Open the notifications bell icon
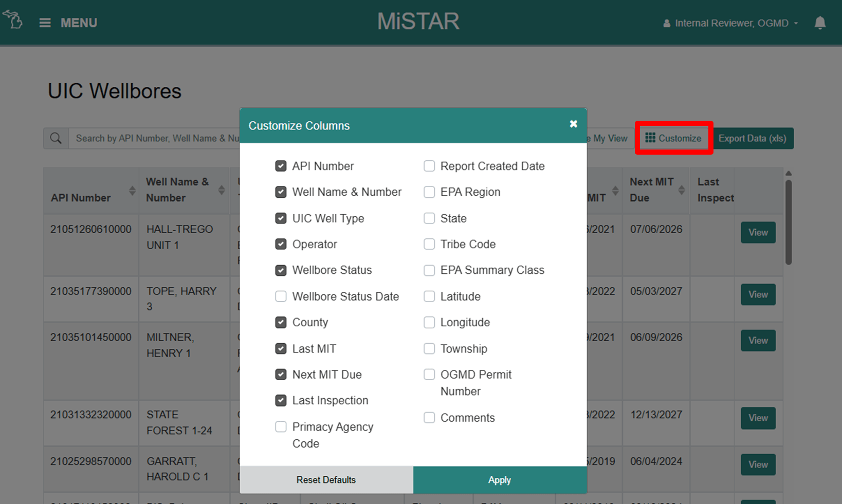842x504 pixels. (820, 23)
